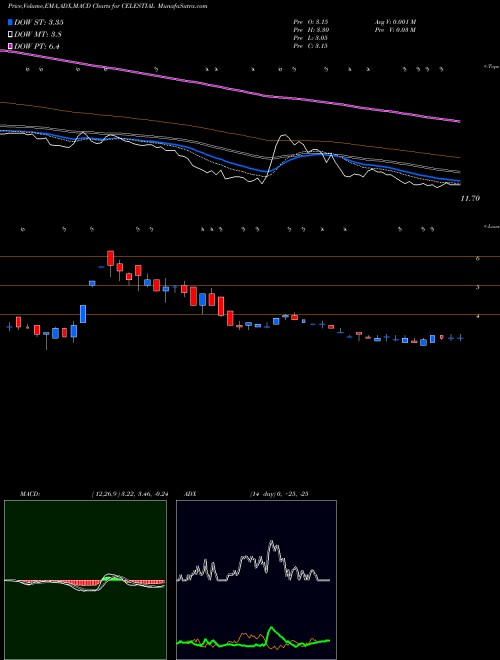Click the price axis label 4
Viewport: 500px width, 660px height.
coord(478,317)
